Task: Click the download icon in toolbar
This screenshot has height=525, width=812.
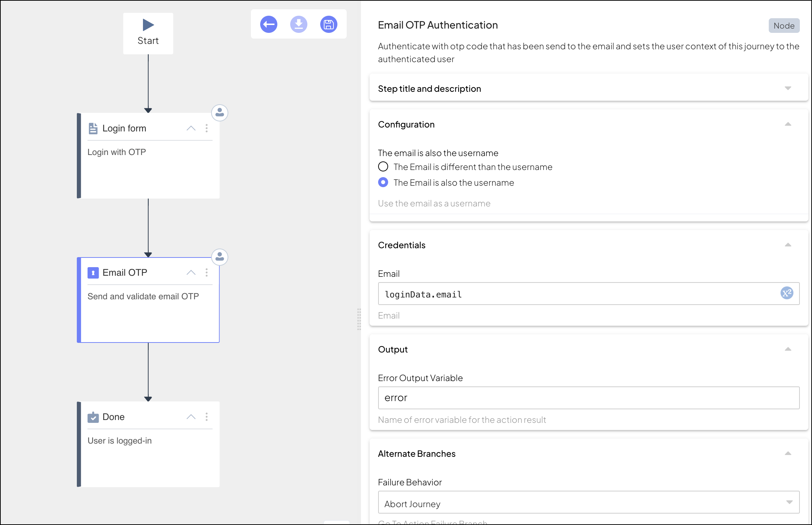Action: tap(298, 24)
